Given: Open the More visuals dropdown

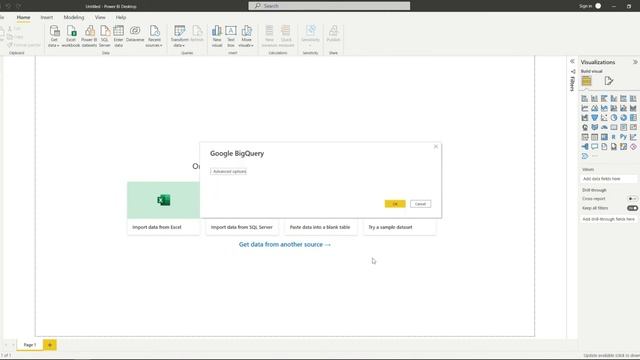Looking at the screenshot, I should pyautogui.click(x=246, y=36).
